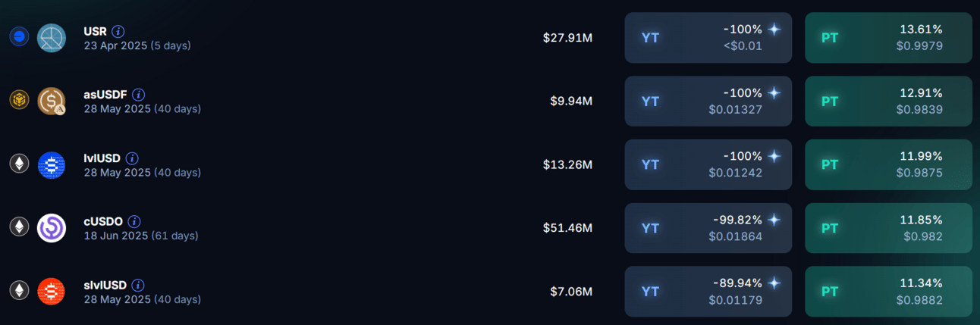Viewport: 980px width, 325px height.
Task: Open the YT button for USR
Action: pyautogui.click(x=708, y=38)
